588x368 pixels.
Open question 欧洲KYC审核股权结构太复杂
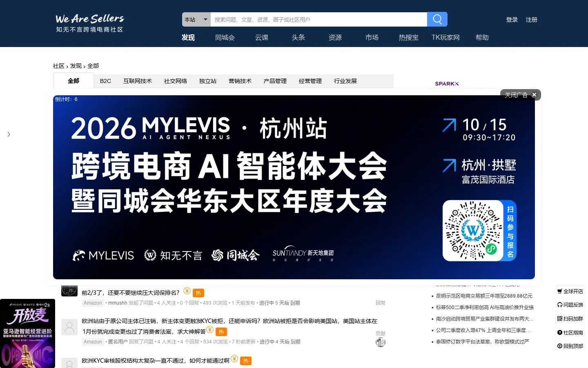pyautogui.click(x=156, y=361)
